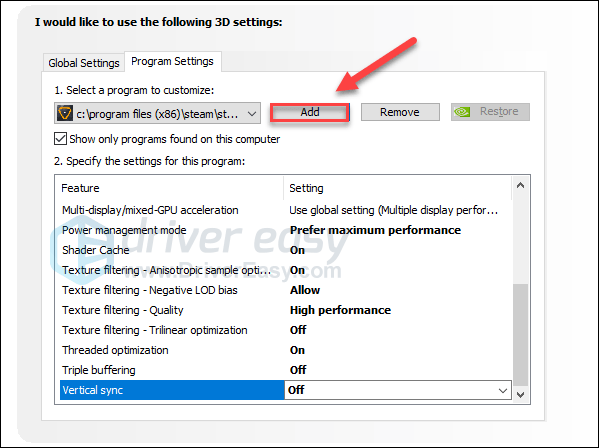This screenshot has height=448, width=599.
Task: Click the scrollbar up arrow
Action: coord(520,186)
